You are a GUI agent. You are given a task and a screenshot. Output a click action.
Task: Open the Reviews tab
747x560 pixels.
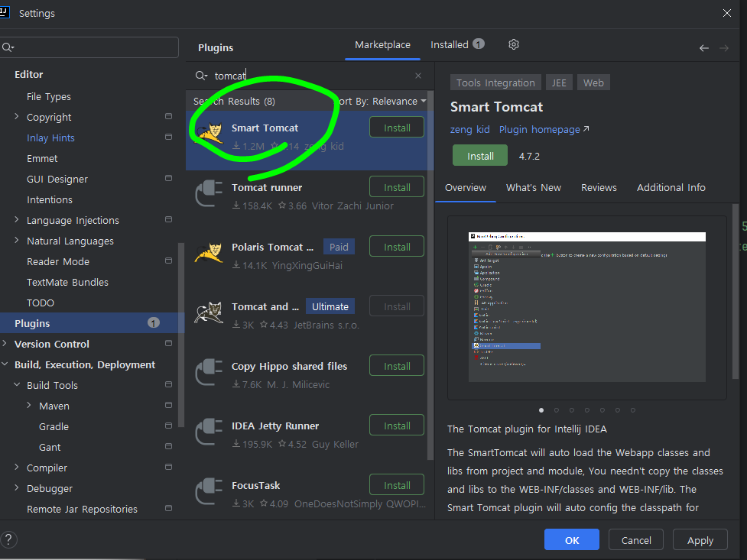click(x=599, y=188)
